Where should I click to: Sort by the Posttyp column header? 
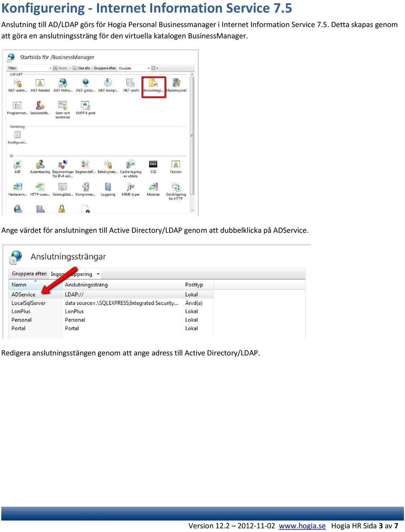point(198,285)
